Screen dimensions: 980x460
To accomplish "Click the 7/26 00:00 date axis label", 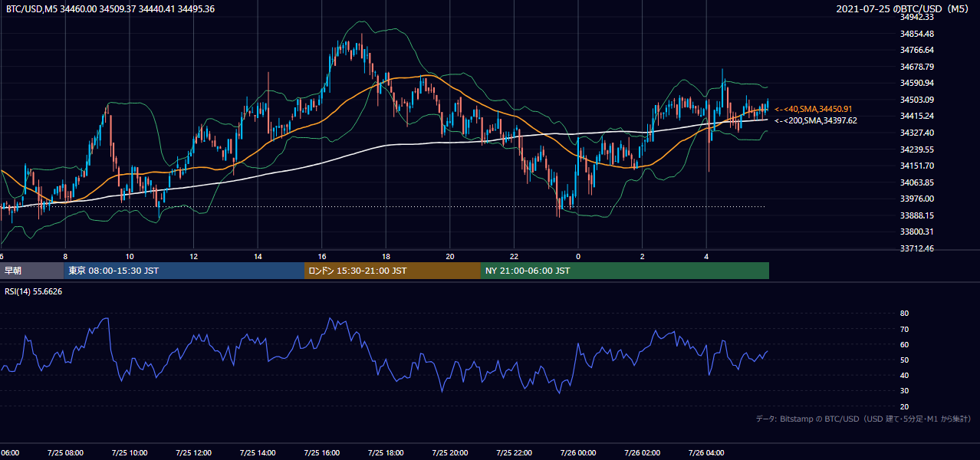I will tap(578, 453).
